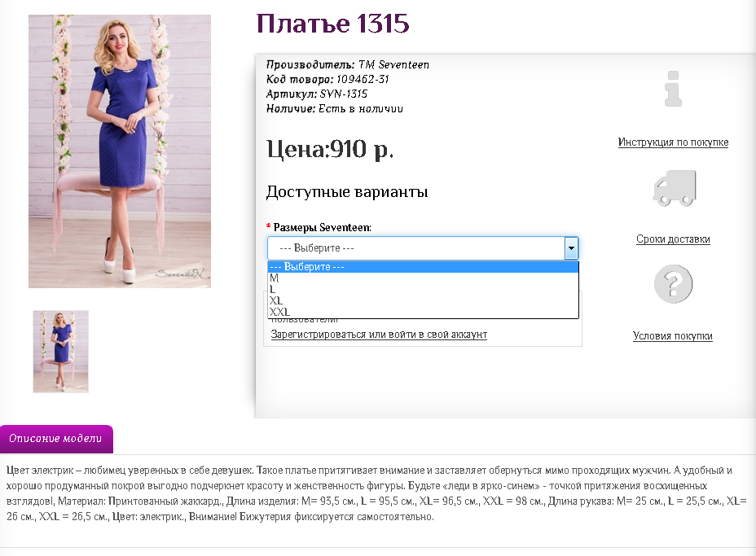Click the size dropdown arrow button

click(x=571, y=248)
